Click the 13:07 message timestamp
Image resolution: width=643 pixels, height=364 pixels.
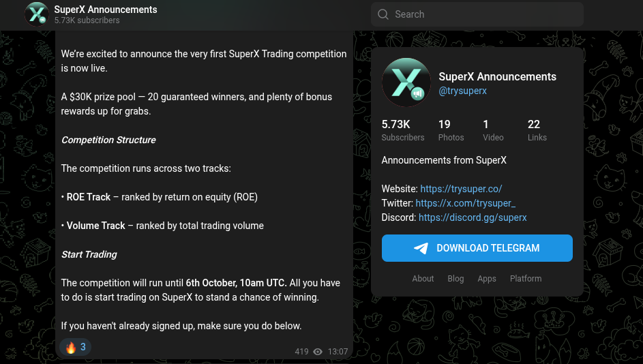click(338, 352)
